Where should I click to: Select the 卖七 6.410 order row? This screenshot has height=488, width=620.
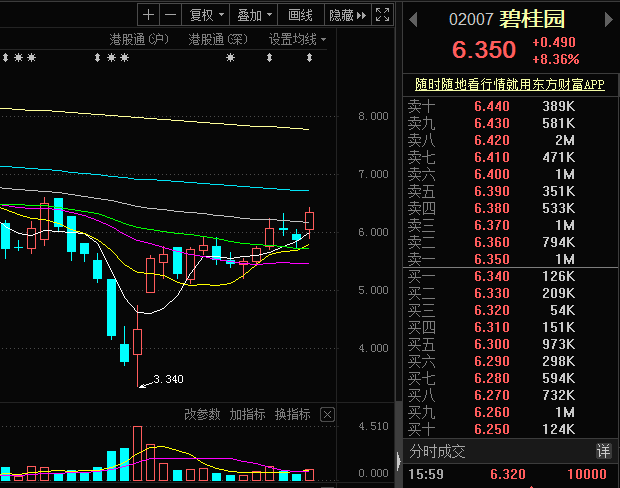point(510,157)
